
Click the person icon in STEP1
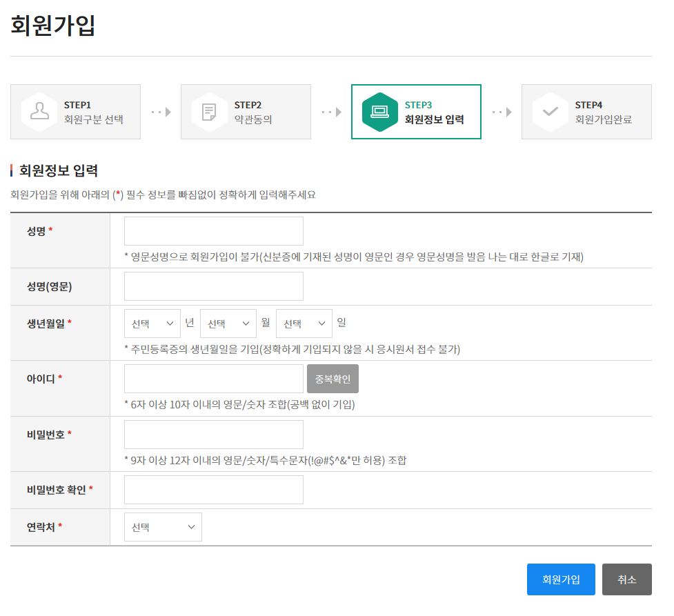[x=39, y=112]
